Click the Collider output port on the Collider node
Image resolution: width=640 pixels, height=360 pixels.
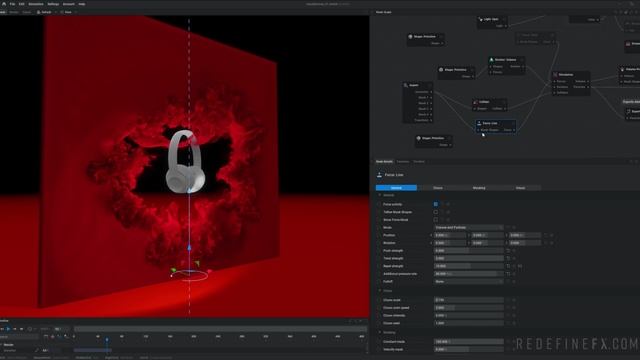pyautogui.click(x=505, y=109)
